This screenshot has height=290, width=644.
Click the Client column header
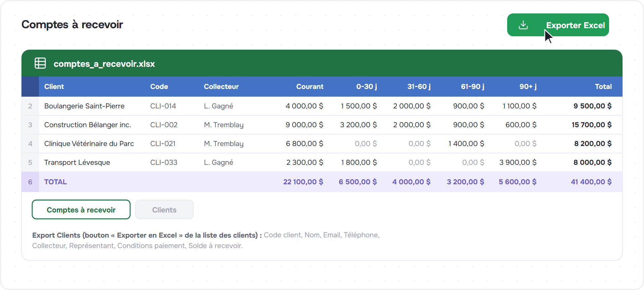tap(54, 87)
